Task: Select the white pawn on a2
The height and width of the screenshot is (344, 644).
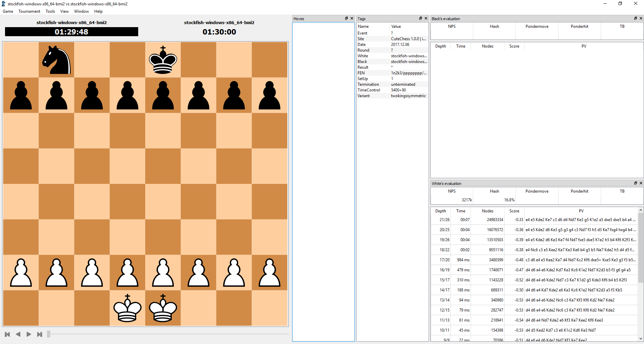Action: click(21, 273)
